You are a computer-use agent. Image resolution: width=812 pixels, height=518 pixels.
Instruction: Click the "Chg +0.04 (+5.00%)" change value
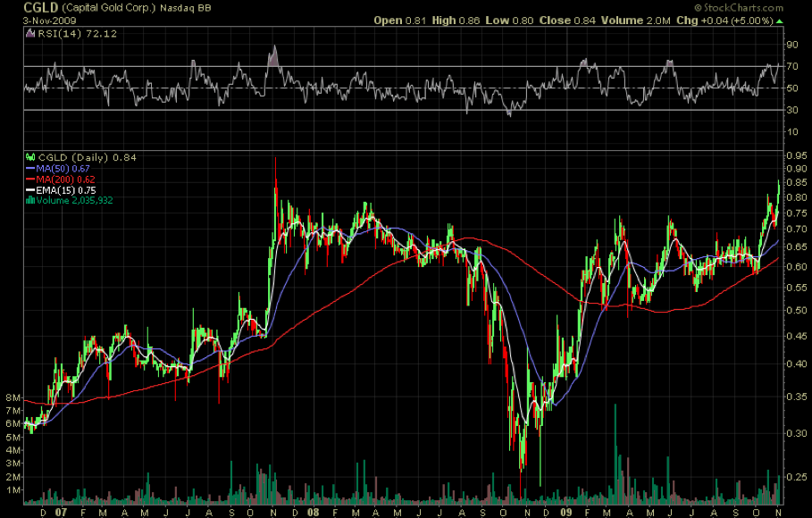tap(724, 21)
